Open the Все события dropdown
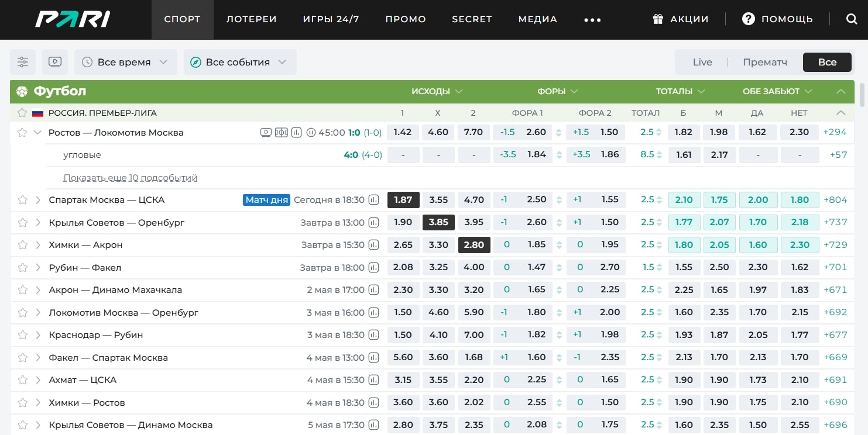 [x=240, y=62]
